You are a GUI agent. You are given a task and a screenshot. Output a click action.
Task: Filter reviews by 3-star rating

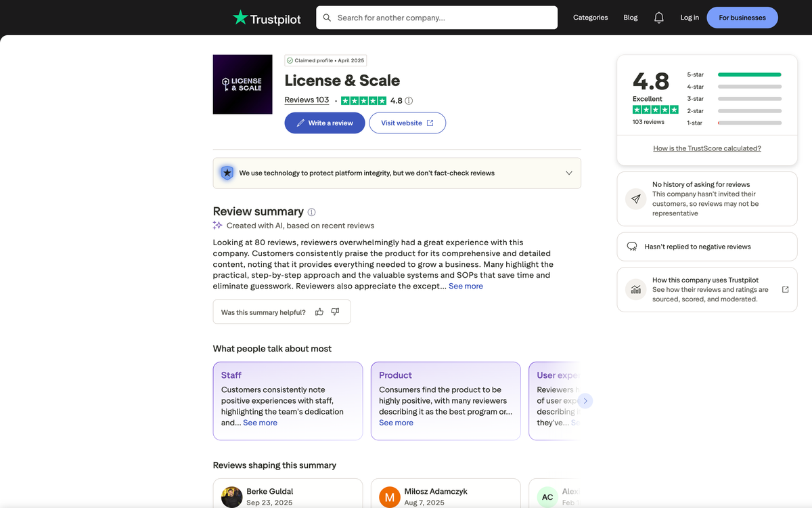[734, 99]
